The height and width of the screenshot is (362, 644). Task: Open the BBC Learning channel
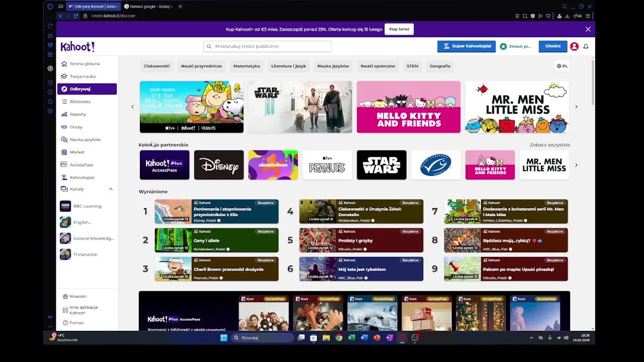point(87,206)
